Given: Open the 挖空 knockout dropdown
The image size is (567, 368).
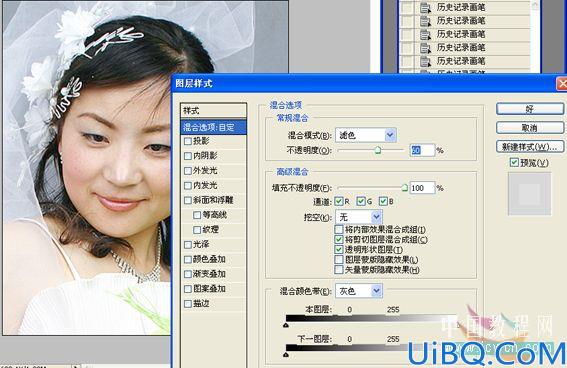Looking at the screenshot, I should 359,217.
